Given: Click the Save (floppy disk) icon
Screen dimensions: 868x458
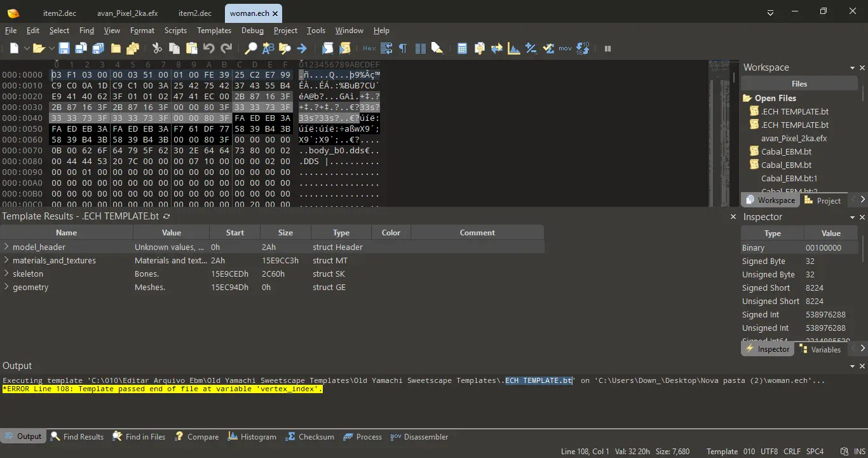Looking at the screenshot, I should click(x=64, y=48).
